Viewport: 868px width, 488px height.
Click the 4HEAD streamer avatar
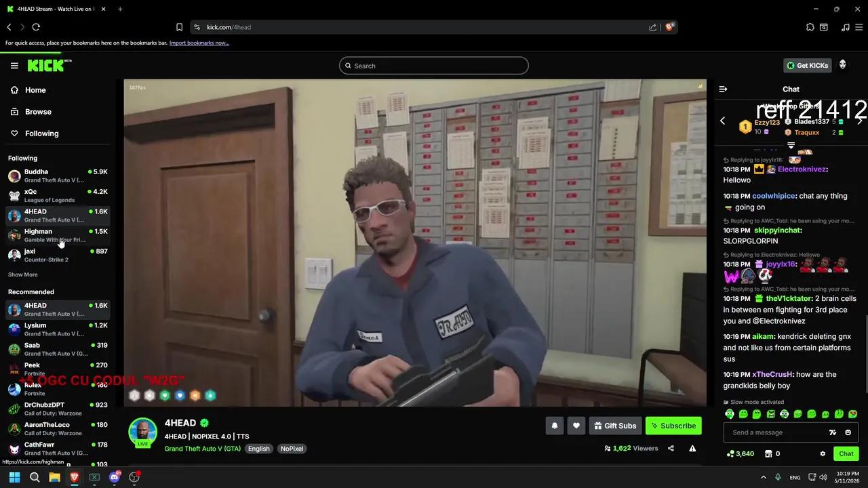coord(142,432)
